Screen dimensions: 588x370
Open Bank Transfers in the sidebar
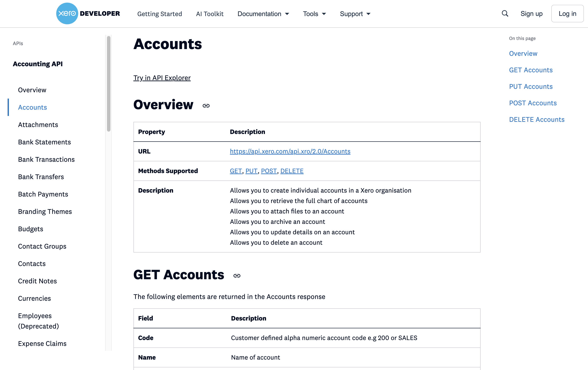tap(41, 177)
